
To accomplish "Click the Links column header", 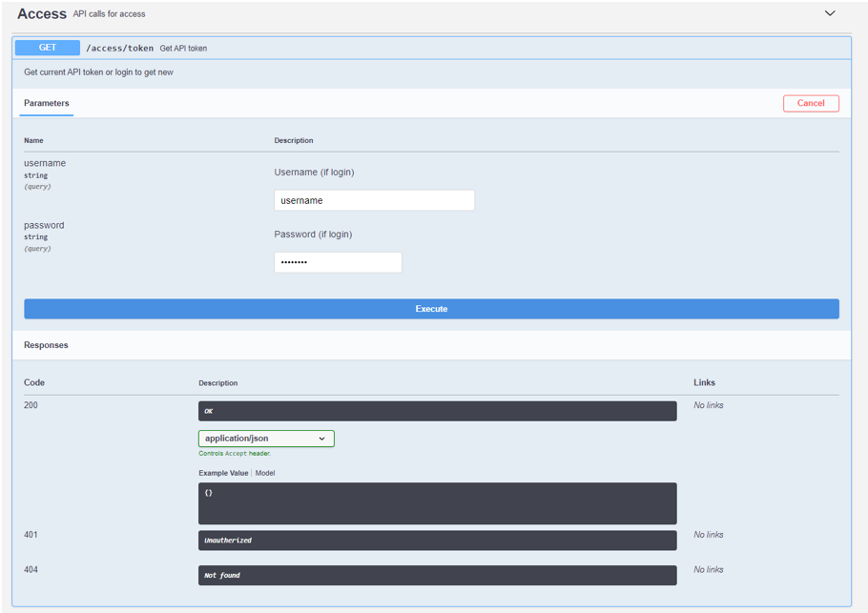I will tap(704, 382).
